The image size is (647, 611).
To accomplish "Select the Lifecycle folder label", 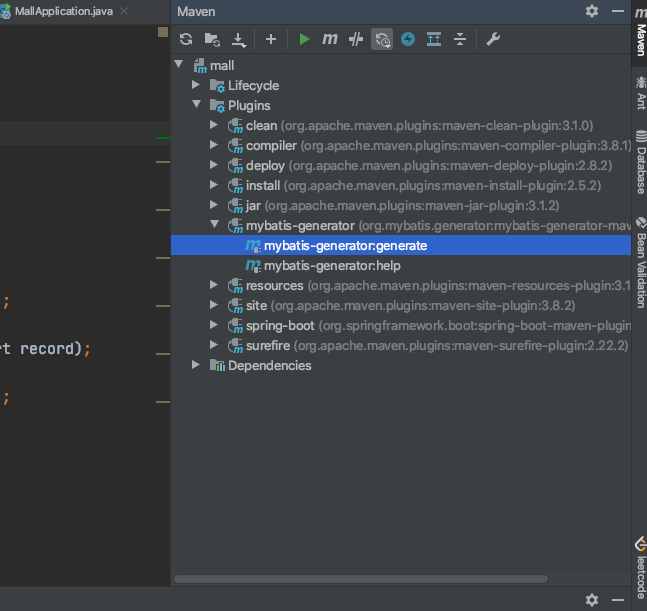I will pyautogui.click(x=253, y=86).
